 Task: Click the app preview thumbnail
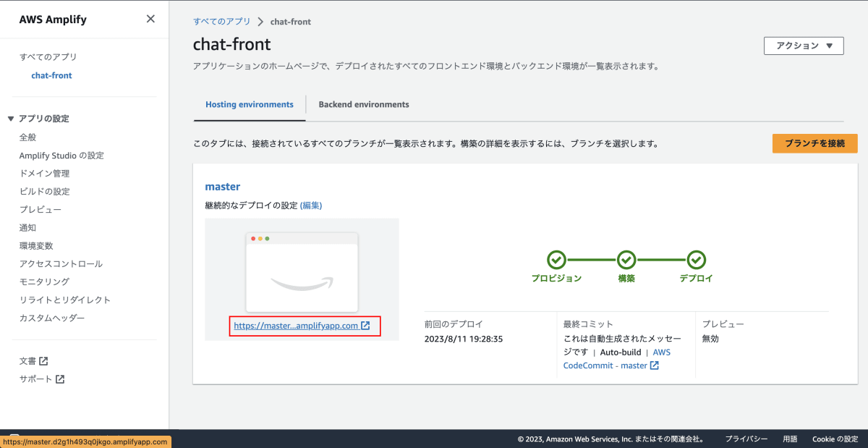302,272
